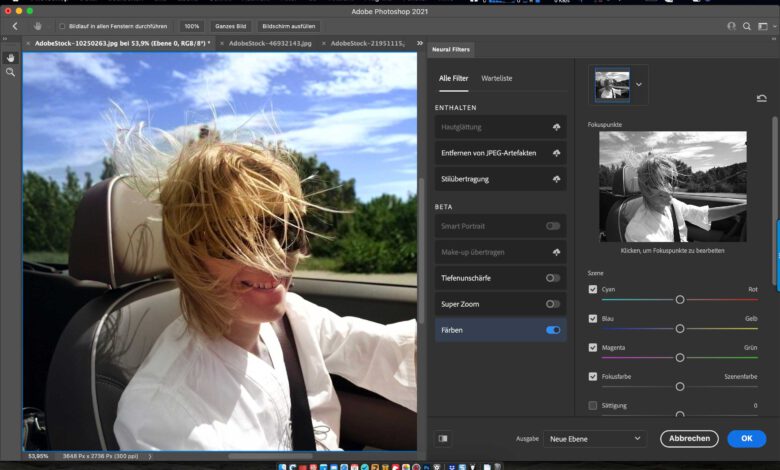Open the search icon at top right
Viewport: 780px width, 470px height.
[x=748, y=26]
